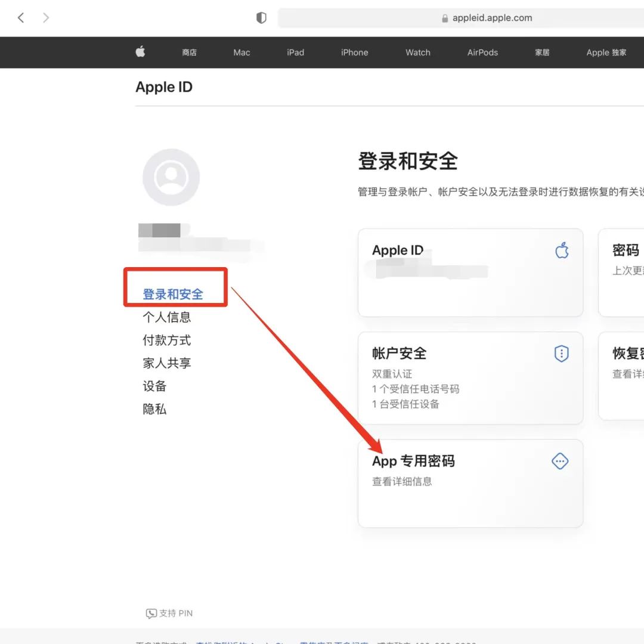Screen dimensions: 644x644
Task: Select 个人信息 in the sidebar
Action: click(167, 317)
